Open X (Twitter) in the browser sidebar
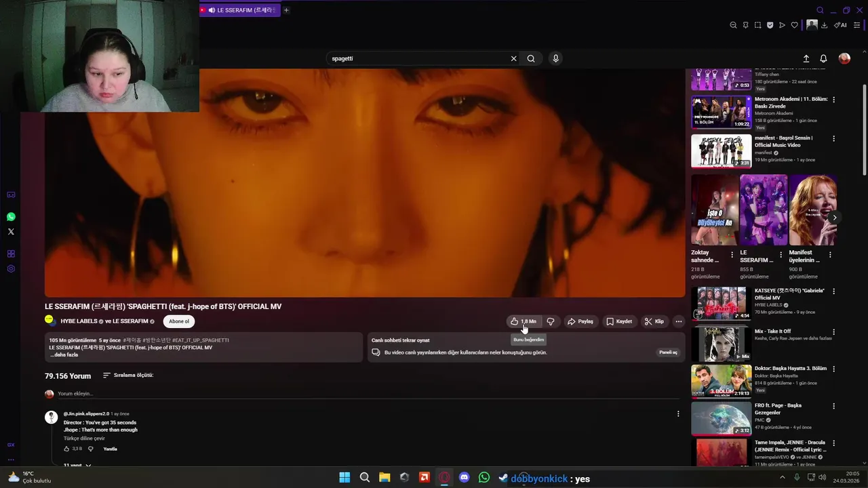 [x=11, y=232]
